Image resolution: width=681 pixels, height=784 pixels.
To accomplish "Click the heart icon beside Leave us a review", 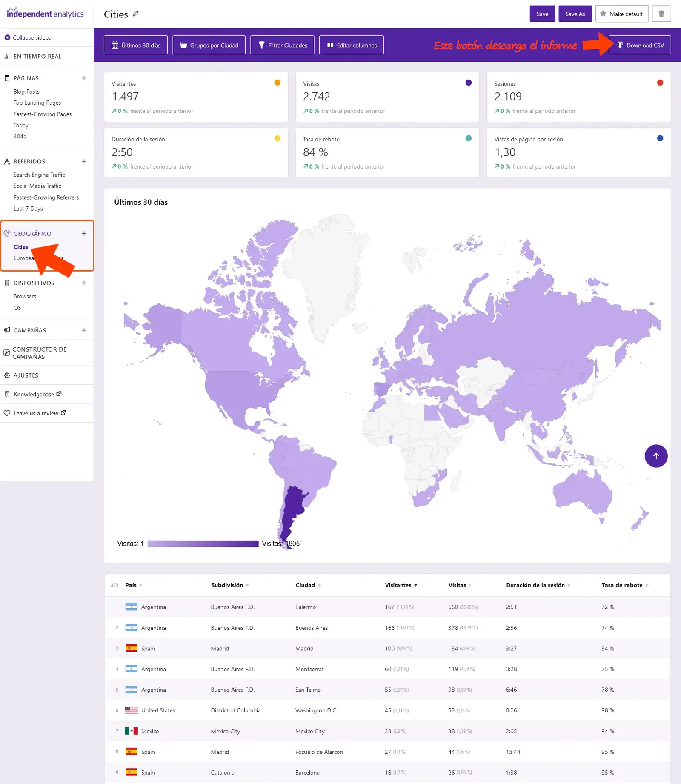I will [x=7, y=413].
